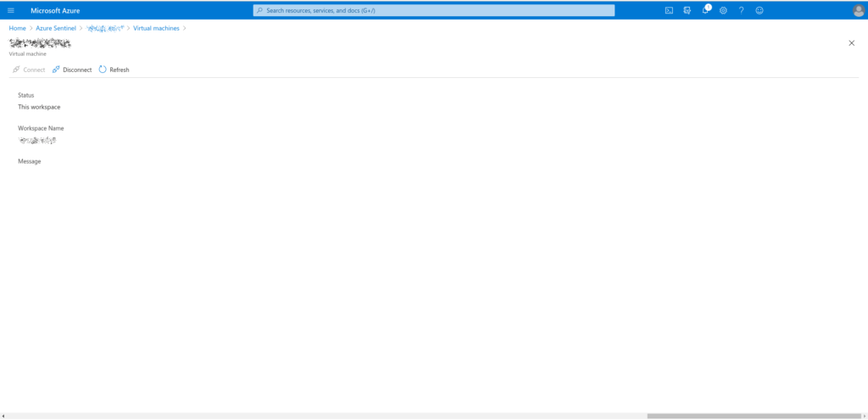Click the Refresh button label

120,70
